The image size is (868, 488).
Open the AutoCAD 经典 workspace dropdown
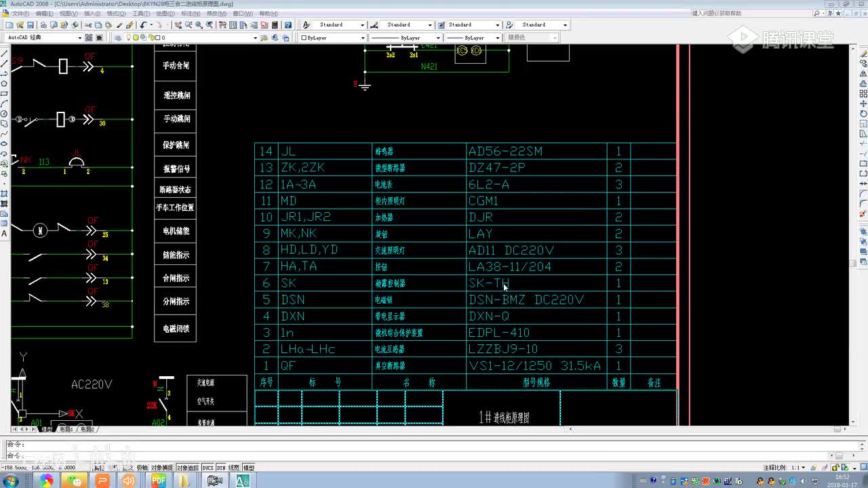coord(79,38)
